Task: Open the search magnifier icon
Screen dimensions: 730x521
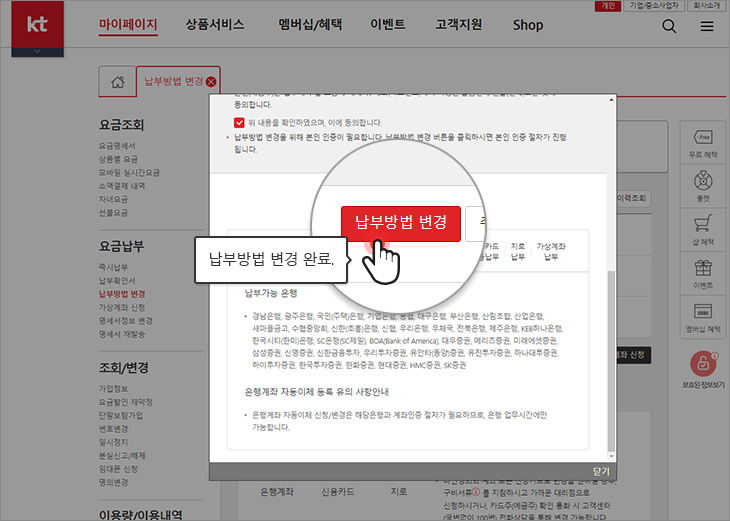Action: pyautogui.click(x=669, y=26)
